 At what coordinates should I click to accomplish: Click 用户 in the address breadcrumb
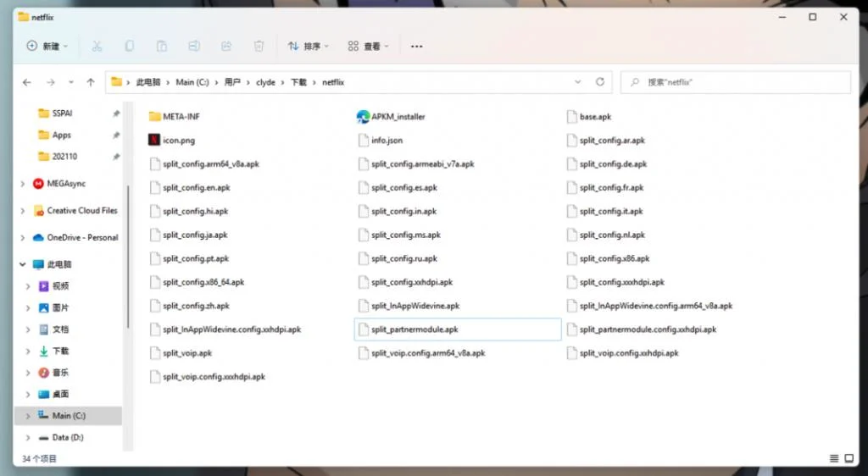[232, 82]
